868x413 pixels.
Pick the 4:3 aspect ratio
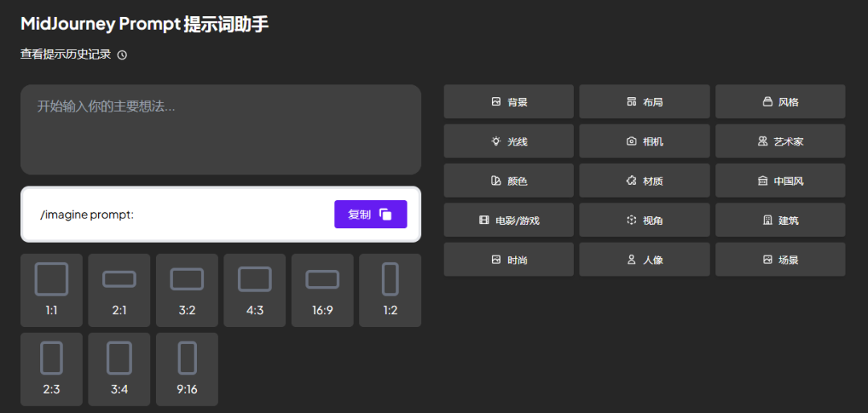(255, 290)
